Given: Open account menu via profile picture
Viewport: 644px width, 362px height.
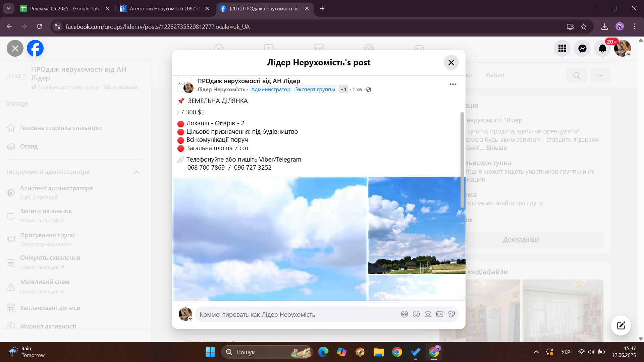Looking at the screenshot, I should [x=623, y=49].
